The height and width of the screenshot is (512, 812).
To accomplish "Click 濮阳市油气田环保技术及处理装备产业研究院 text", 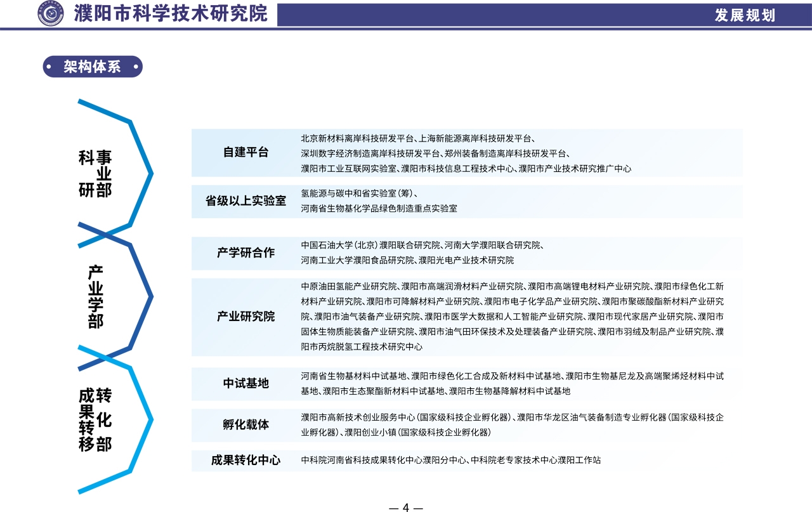I will click(x=506, y=332).
